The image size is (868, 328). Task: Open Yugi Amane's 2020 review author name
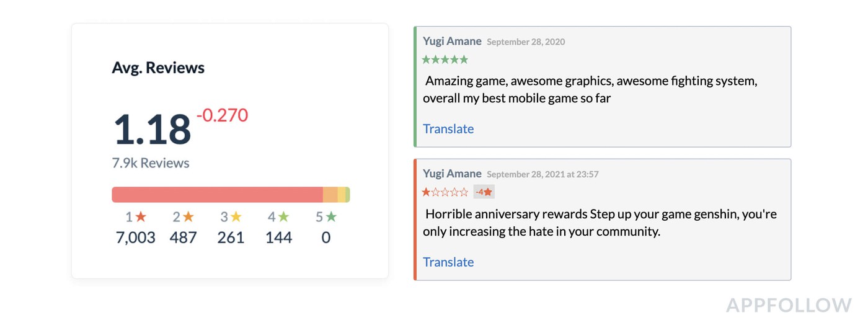tap(452, 42)
